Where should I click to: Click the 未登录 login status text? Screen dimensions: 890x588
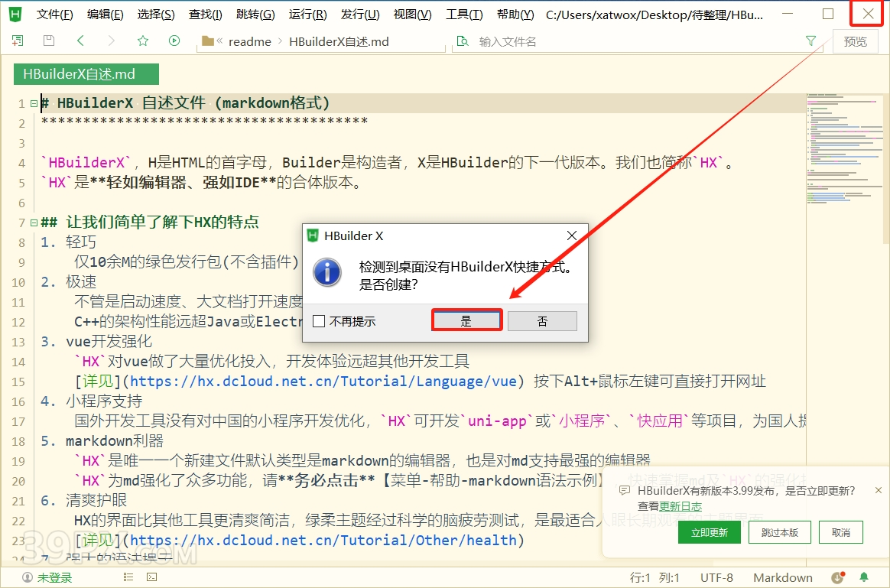(x=54, y=577)
